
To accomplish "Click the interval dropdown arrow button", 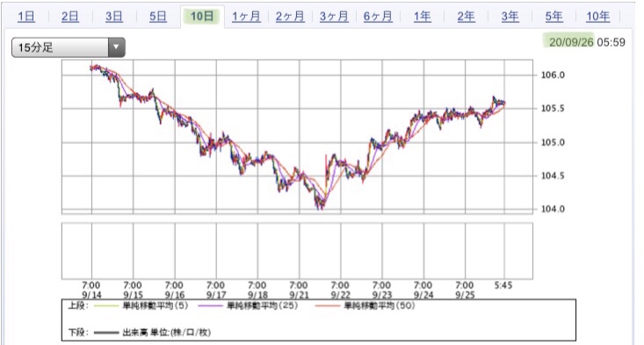I will click(x=117, y=47).
